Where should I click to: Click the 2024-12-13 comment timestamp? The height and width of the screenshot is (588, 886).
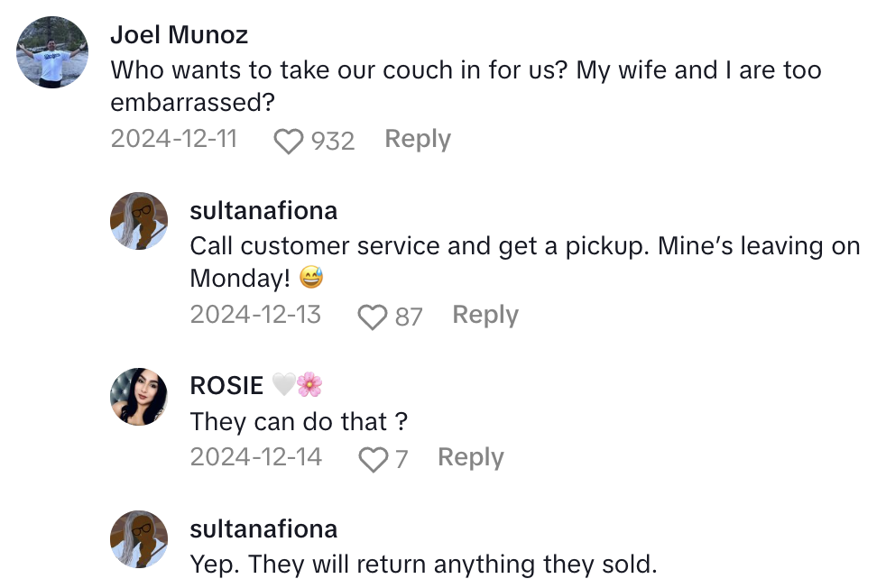coord(255,315)
